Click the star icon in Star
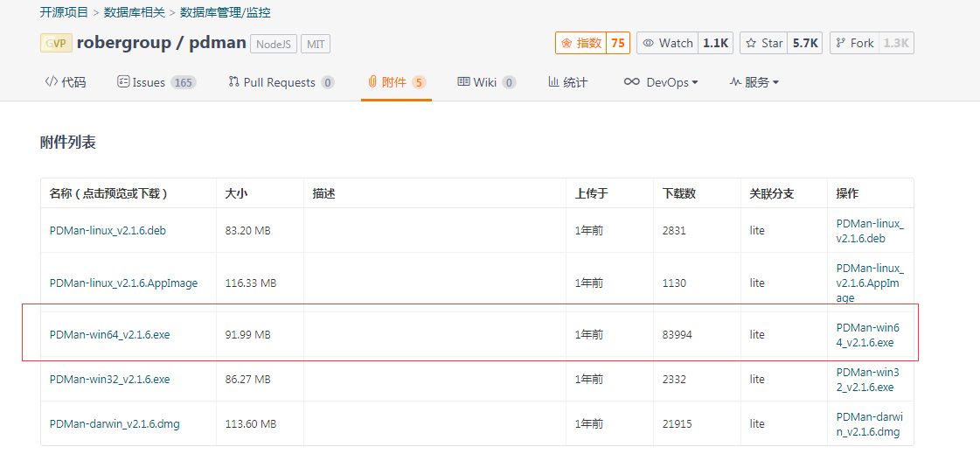Image resolution: width=980 pixels, height=468 pixels. [751, 43]
